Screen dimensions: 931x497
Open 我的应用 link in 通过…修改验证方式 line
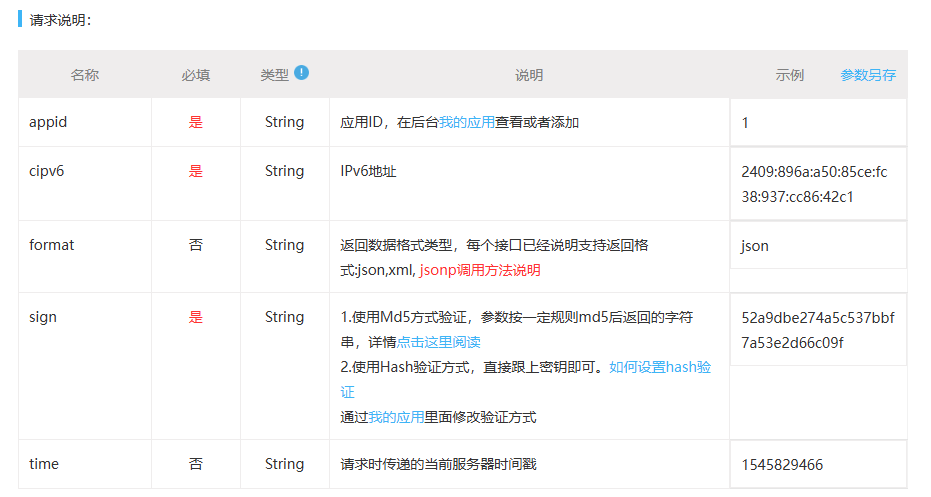pos(396,417)
